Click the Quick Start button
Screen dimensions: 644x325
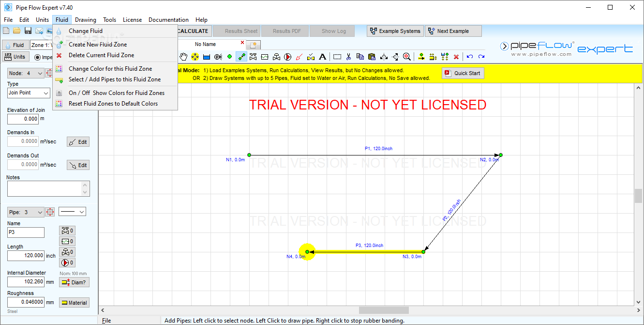pos(463,73)
